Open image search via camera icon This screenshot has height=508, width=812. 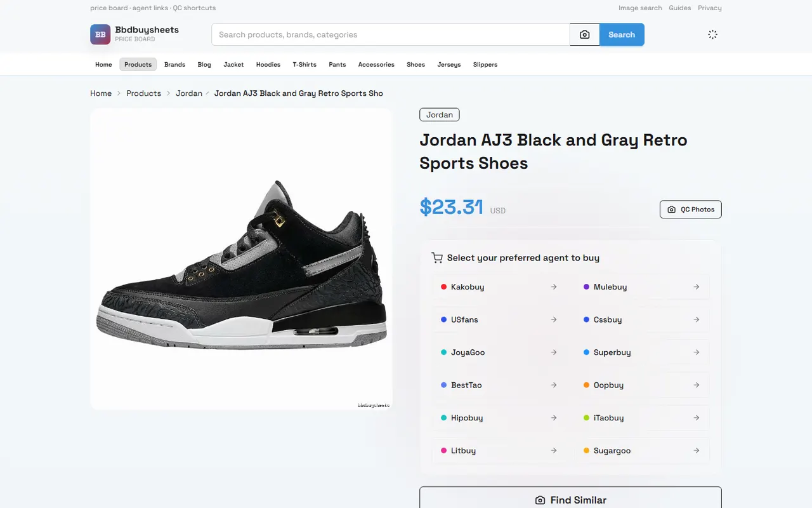tap(585, 35)
